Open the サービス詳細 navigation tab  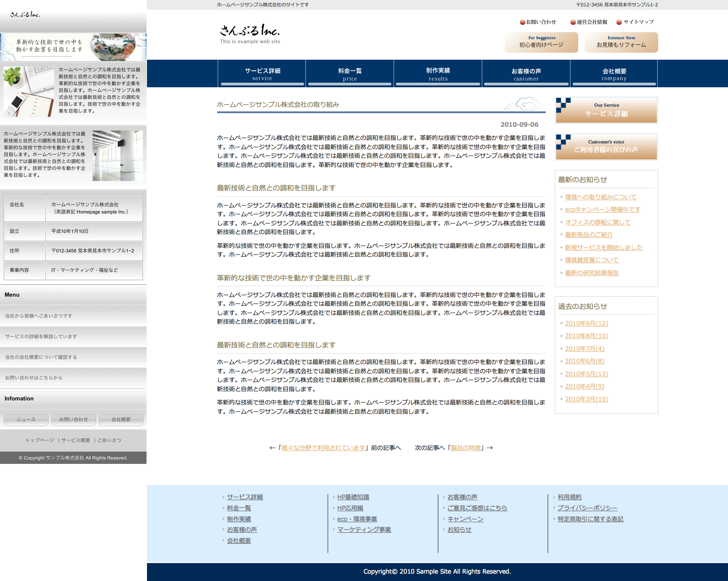tap(262, 73)
